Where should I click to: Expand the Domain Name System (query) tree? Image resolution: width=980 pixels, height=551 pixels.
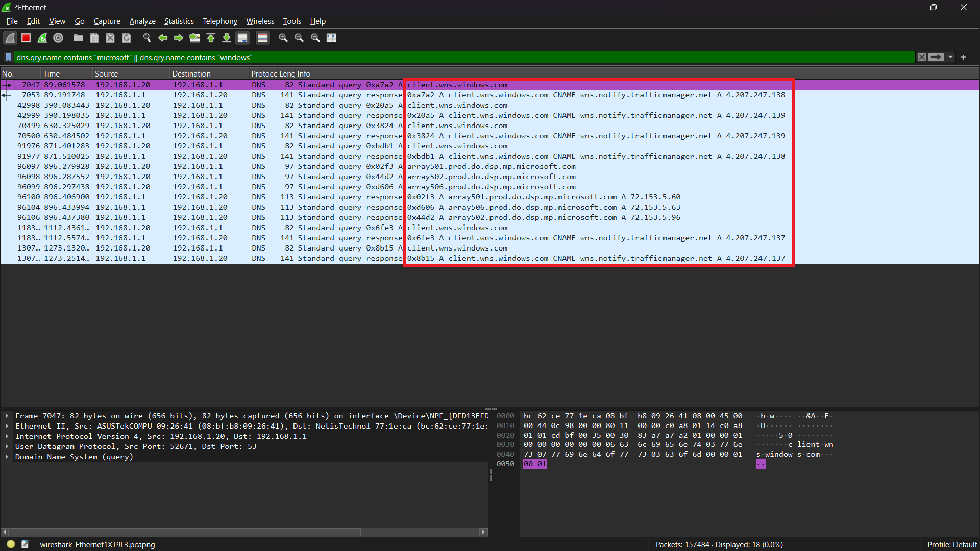point(7,457)
